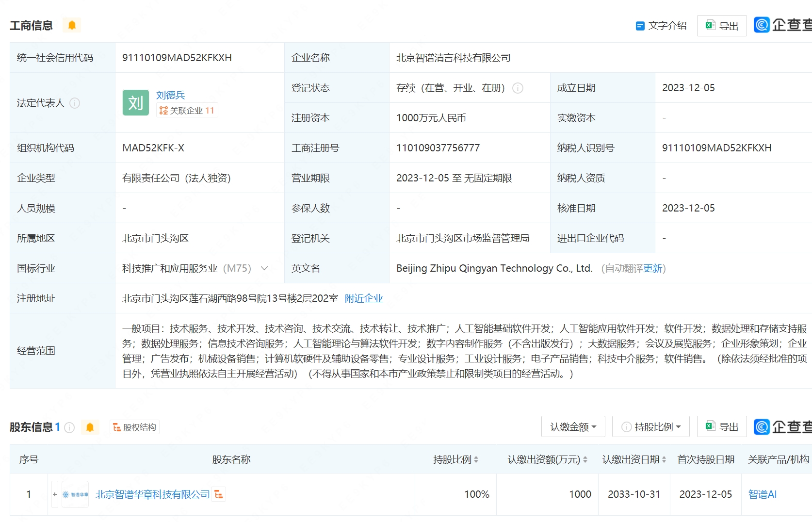Click organization code MAD52KFK-X
812x522 pixels.
point(153,148)
